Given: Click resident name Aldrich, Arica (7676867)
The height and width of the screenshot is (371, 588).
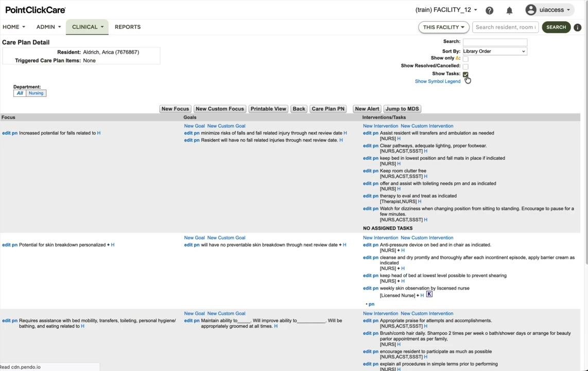Looking at the screenshot, I should [111, 52].
